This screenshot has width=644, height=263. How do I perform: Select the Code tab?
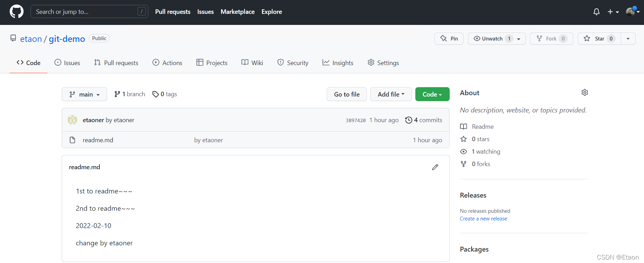pyautogui.click(x=28, y=63)
